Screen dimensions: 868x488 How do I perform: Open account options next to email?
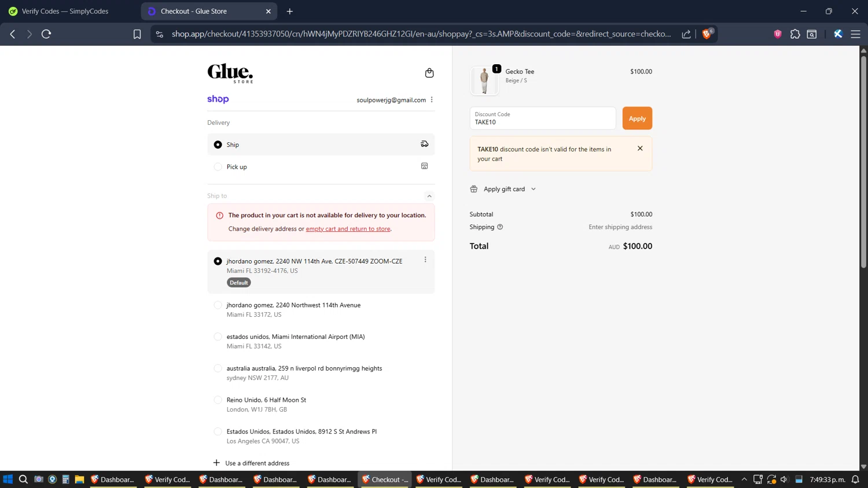pos(432,99)
